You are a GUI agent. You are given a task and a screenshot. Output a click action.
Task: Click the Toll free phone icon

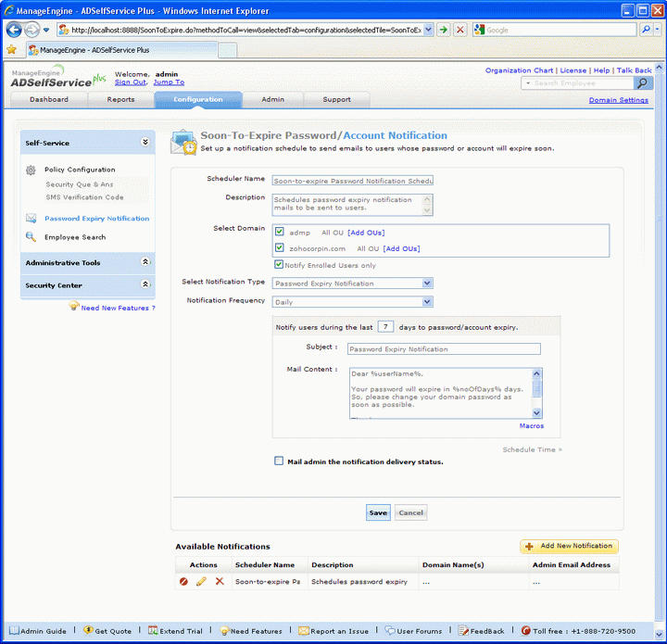click(526, 630)
